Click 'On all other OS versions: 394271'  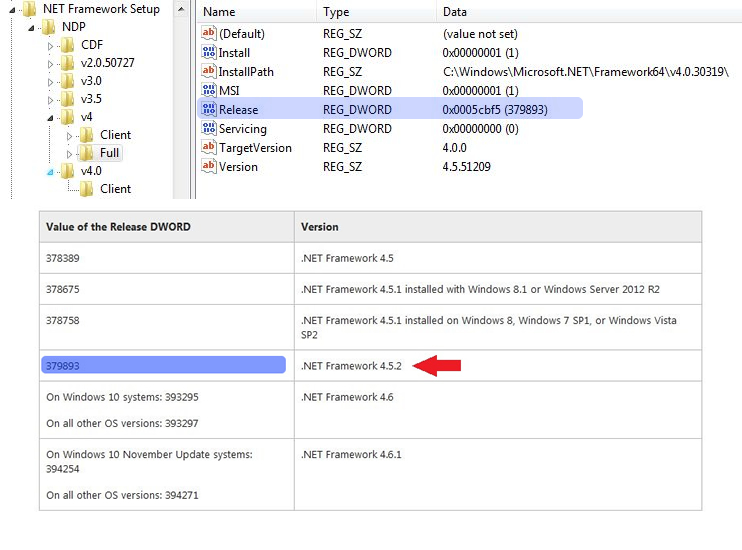point(122,495)
